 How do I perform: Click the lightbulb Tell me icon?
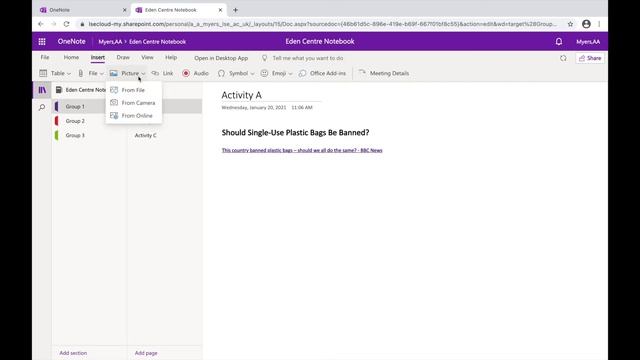click(264, 58)
